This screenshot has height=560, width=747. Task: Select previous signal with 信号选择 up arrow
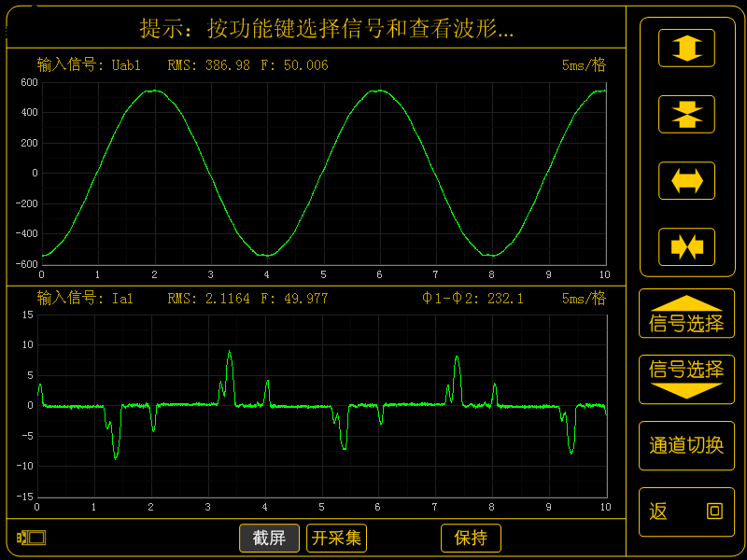(686, 314)
